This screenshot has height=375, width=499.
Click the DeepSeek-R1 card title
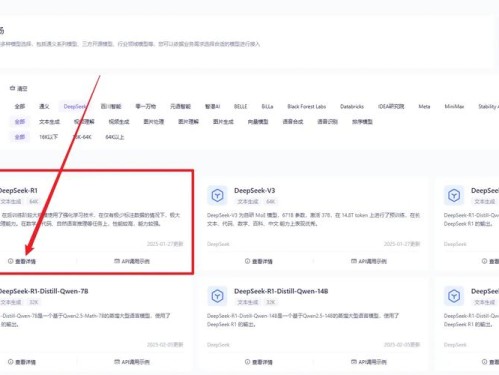point(18,190)
